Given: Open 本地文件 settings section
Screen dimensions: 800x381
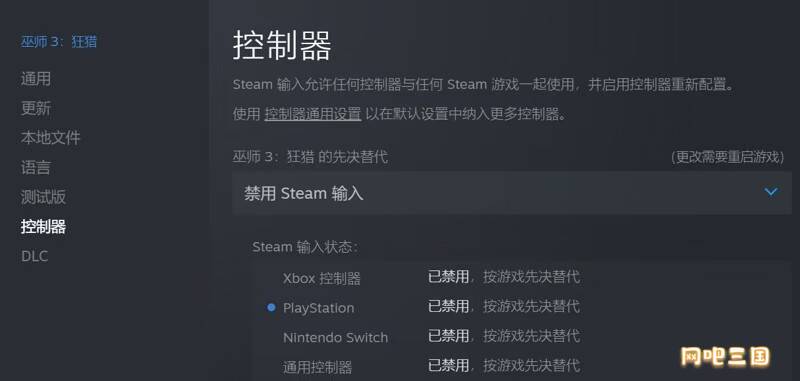Looking at the screenshot, I should coord(51,138).
